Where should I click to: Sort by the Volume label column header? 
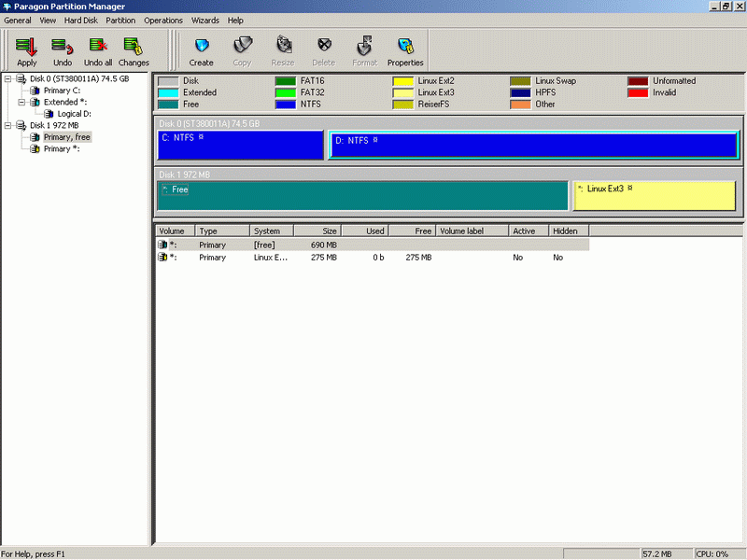[x=472, y=231]
